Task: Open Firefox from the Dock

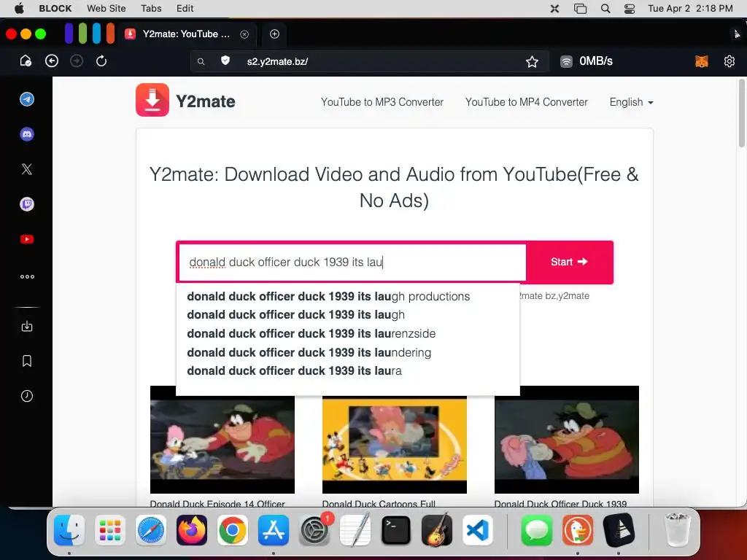Action: 192,530
